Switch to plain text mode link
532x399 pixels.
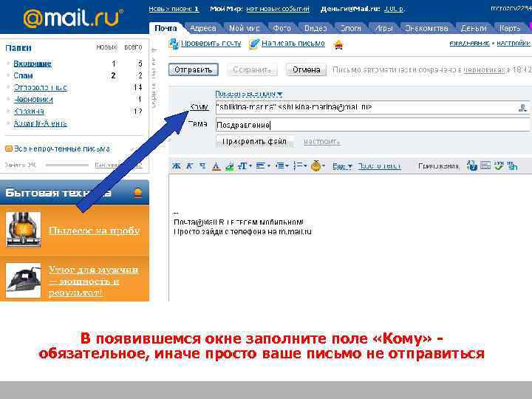pos(379,166)
